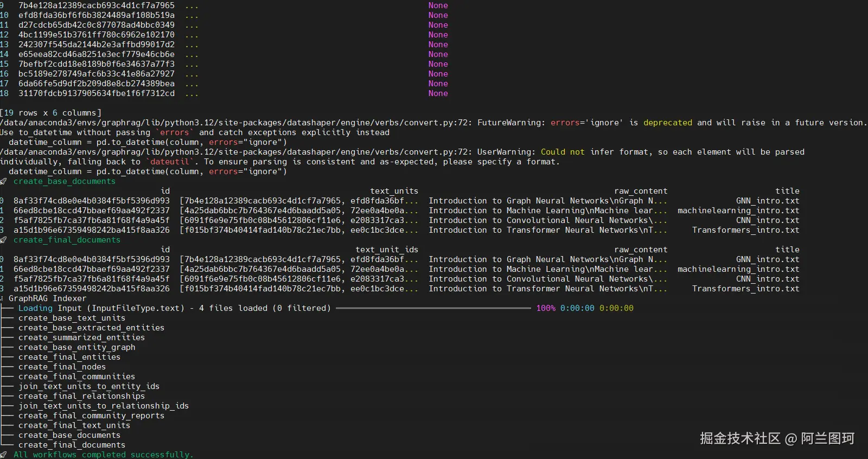
Task: Select join_text_units_to_entity_ids in the workflow tree
Action: (x=89, y=386)
